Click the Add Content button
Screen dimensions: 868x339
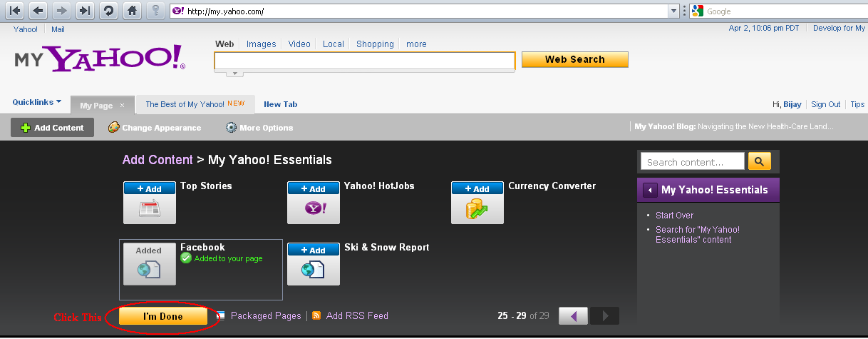52,128
